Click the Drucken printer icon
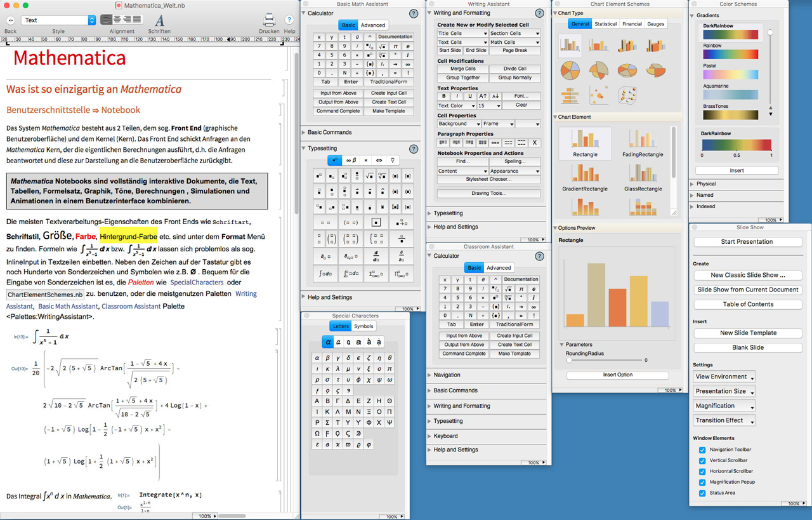Viewport: 812px width, 520px height. [269, 20]
